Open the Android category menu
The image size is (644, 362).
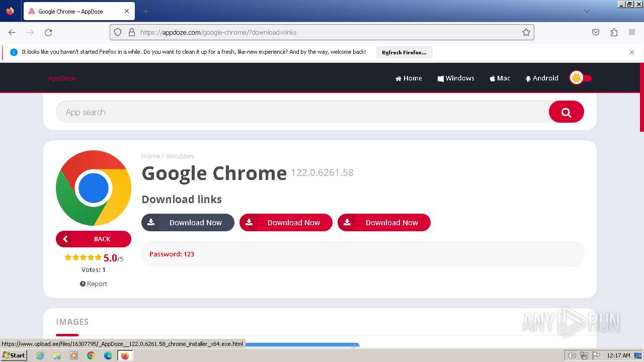click(x=542, y=78)
